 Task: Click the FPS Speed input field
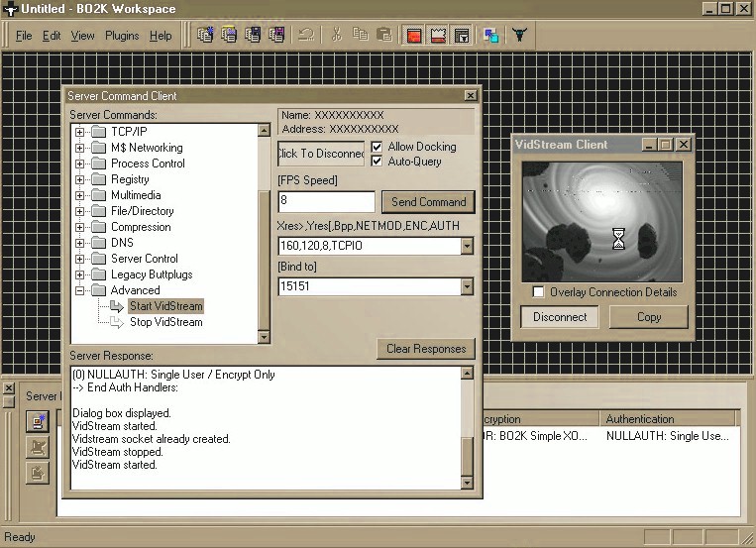(326, 201)
